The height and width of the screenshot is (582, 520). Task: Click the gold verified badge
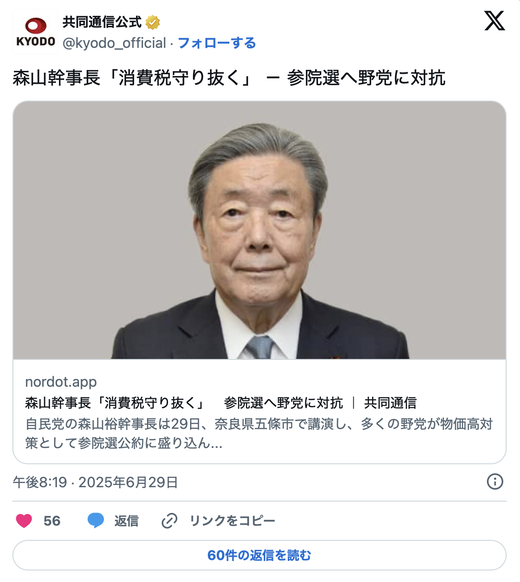153,22
